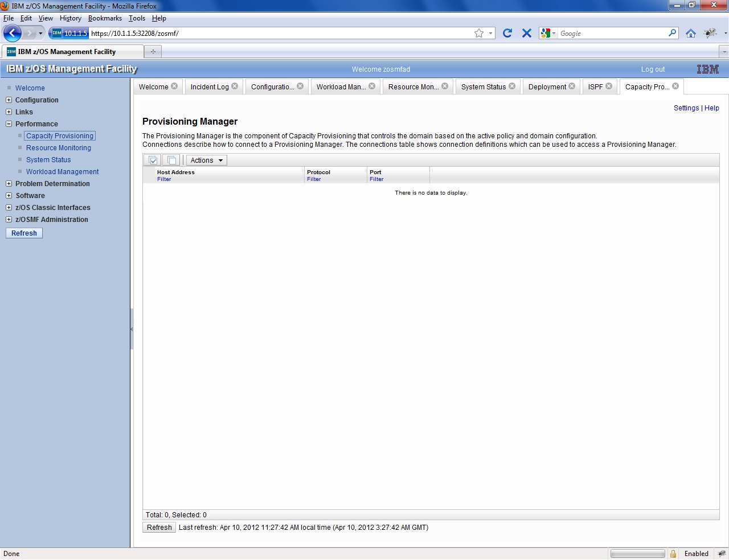Viewport: 729px width, 560px height.
Task: Open the Bookmarks menu
Action: tap(105, 18)
